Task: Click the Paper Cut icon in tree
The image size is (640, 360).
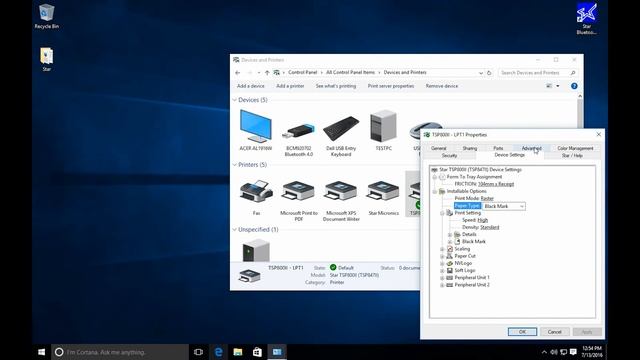Action: click(x=450, y=256)
